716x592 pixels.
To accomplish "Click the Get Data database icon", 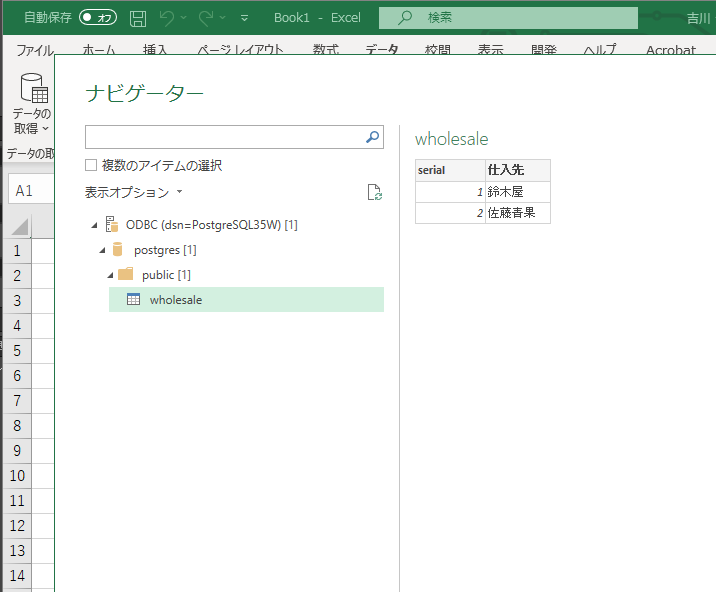I will [35, 91].
